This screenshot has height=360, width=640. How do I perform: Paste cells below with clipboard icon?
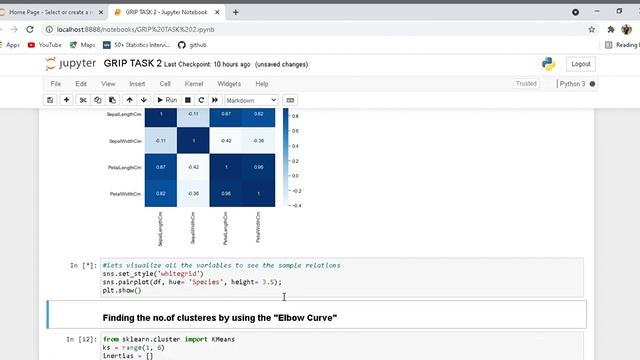coord(112,100)
